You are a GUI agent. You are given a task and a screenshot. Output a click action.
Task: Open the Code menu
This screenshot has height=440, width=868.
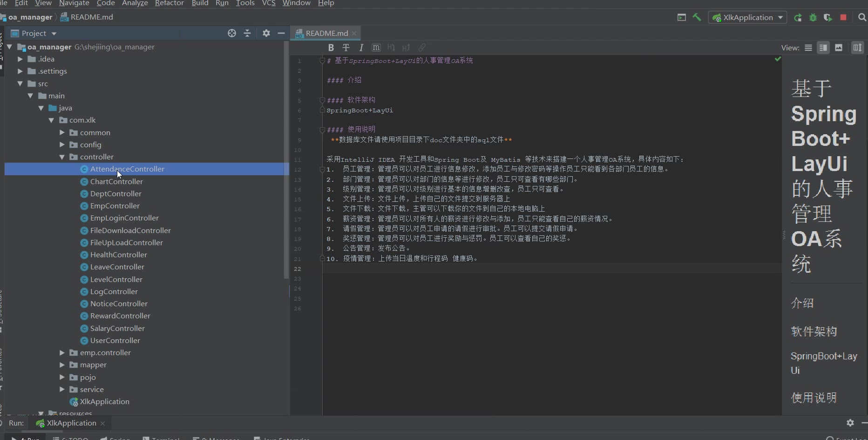pos(106,3)
